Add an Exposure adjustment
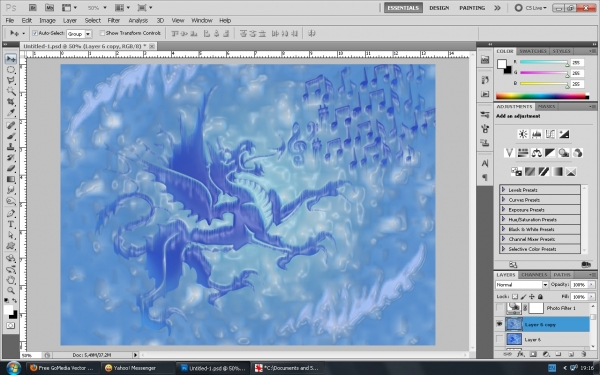 (564, 134)
